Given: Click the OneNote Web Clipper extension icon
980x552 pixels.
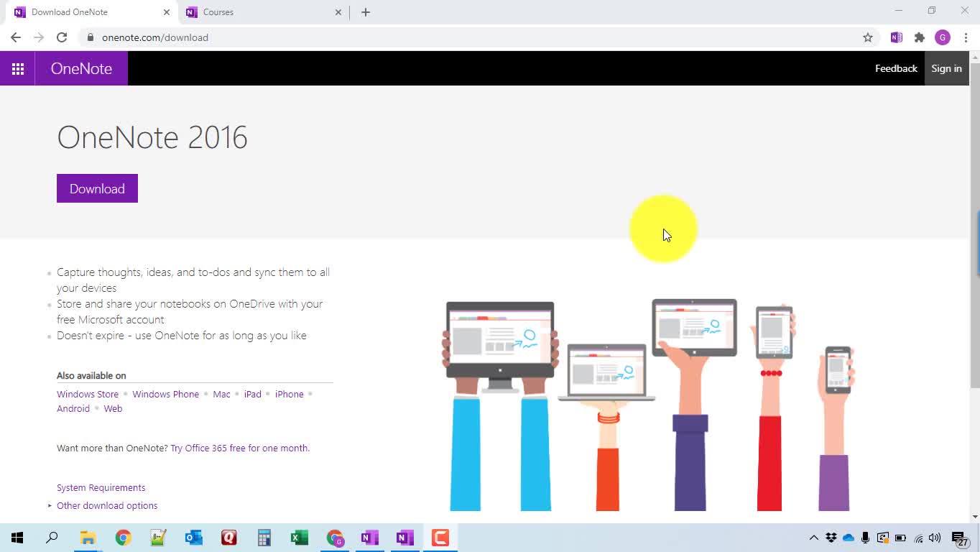Looking at the screenshot, I should pyautogui.click(x=896, y=37).
